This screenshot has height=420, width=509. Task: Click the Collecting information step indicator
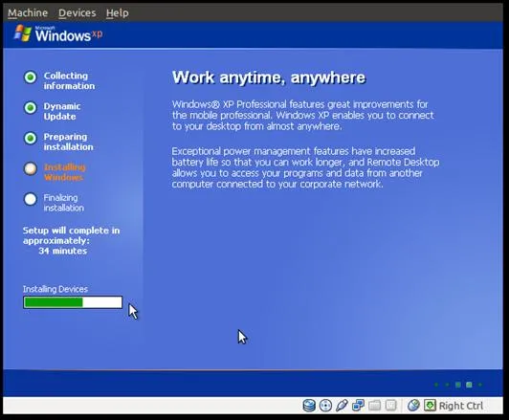(x=31, y=77)
